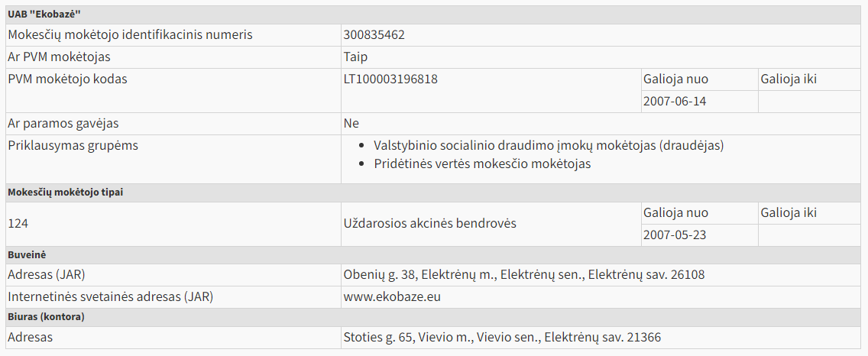Click the "Internetinės svetainės adresas (JAR)" label

click(x=110, y=297)
